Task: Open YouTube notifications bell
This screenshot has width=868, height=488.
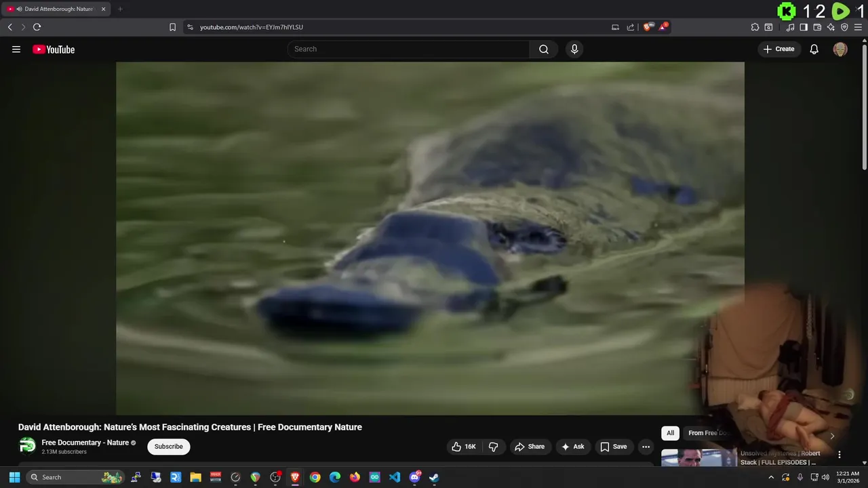Action: pos(814,49)
